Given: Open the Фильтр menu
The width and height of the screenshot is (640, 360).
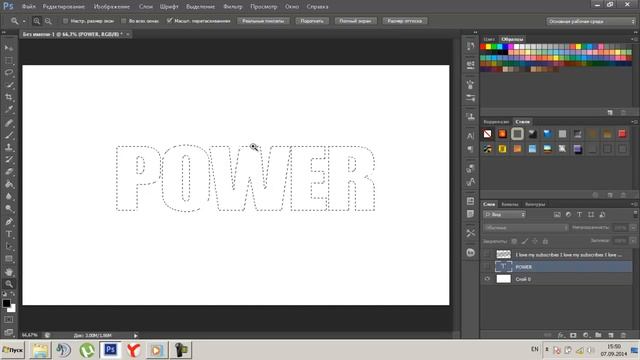Looking at the screenshot, I should point(233,7).
